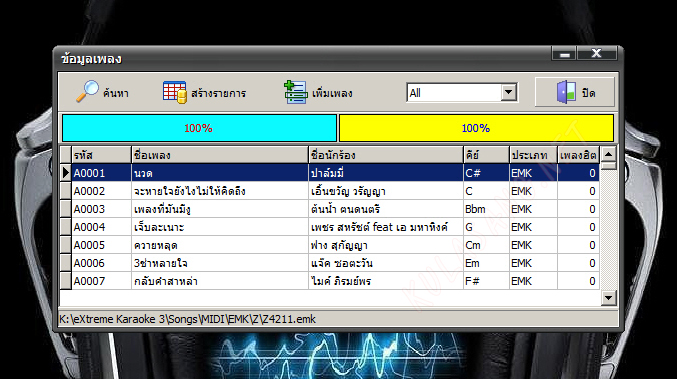
Task: Click song title กลับคำสาหล่า
Action: (x=165, y=281)
